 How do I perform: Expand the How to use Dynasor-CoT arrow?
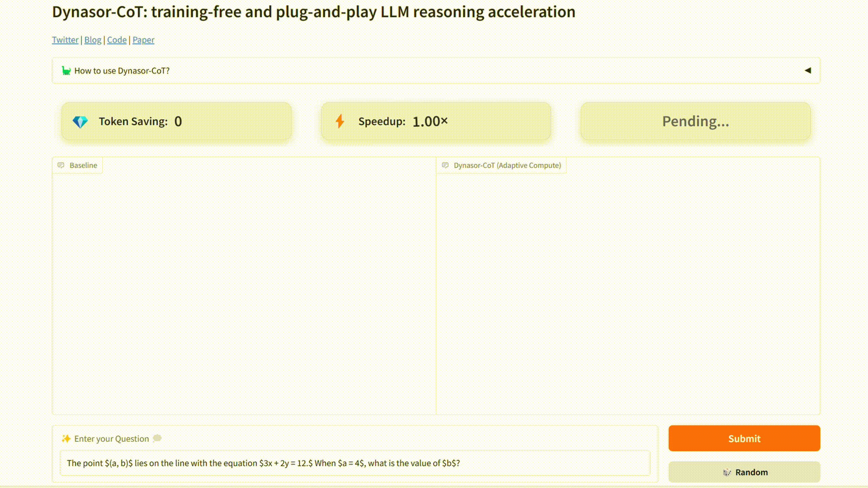pyautogui.click(x=808, y=70)
